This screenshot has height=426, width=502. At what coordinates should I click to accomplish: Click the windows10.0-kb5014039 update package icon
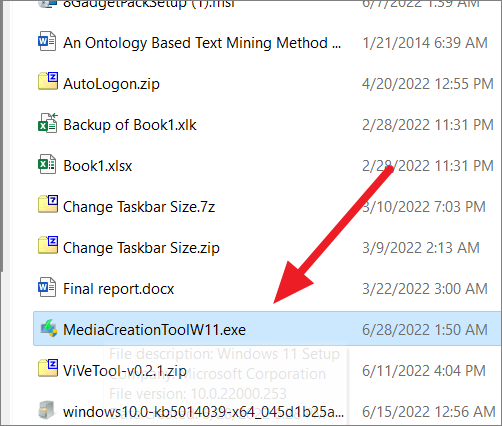[46, 410]
